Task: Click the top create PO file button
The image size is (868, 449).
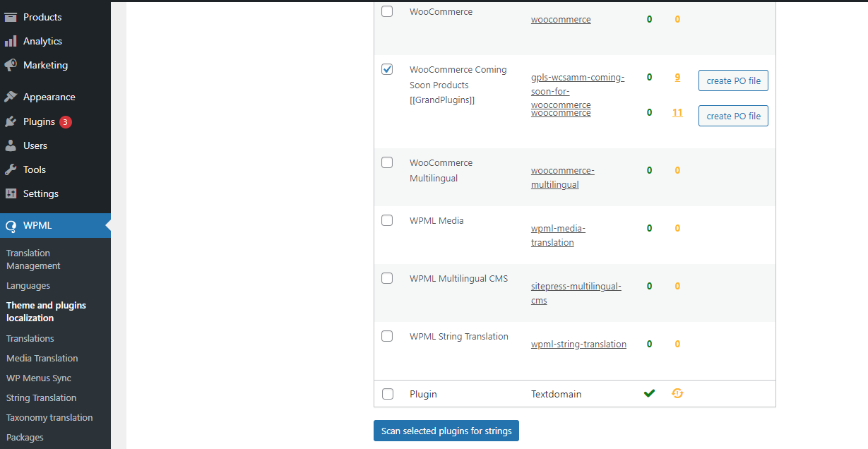Action: pos(733,80)
